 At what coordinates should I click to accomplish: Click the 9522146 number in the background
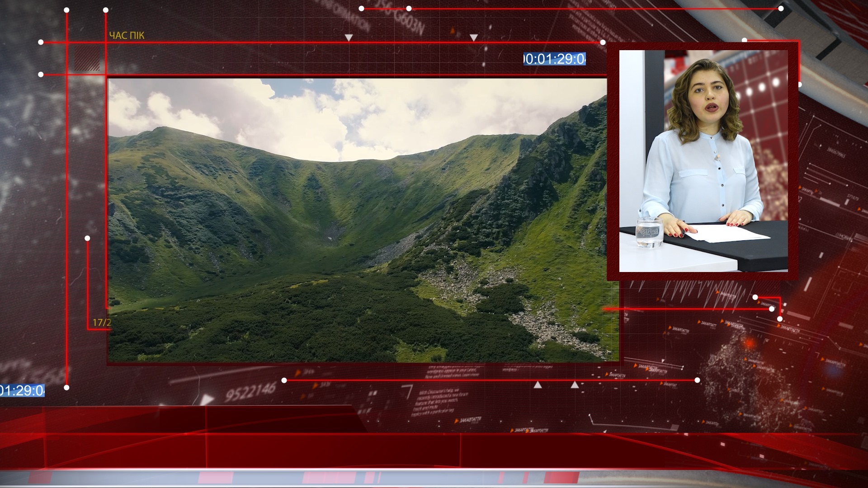click(x=251, y=391)
